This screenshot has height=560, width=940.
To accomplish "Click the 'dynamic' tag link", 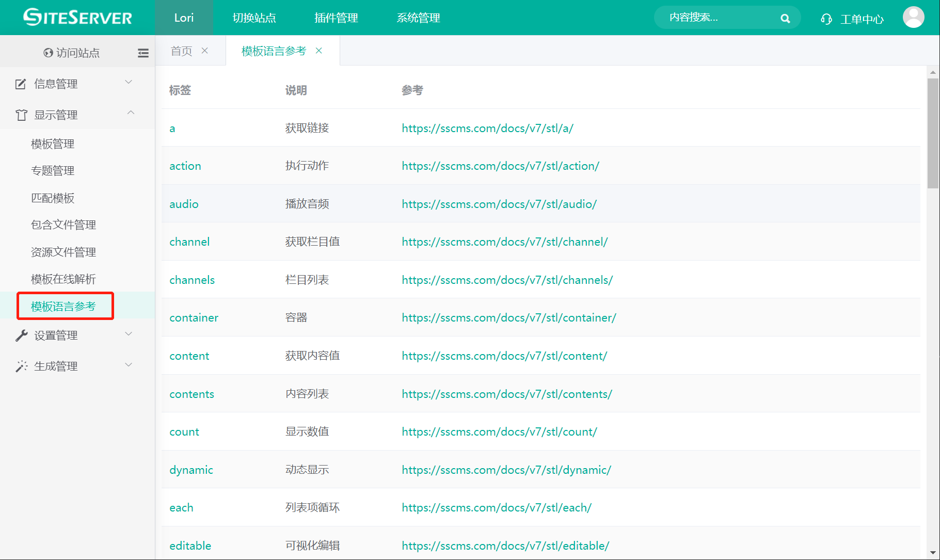I will click(x=191, y=470).
